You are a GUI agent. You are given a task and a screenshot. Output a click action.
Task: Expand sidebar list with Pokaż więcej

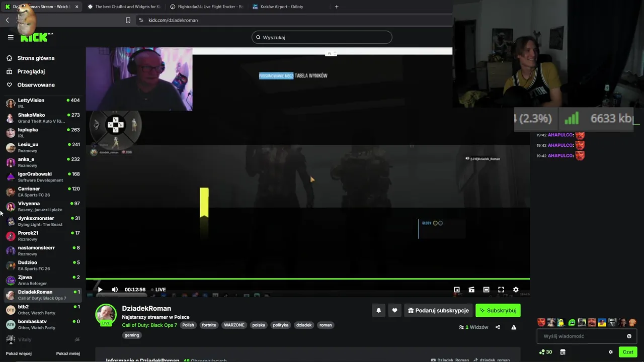click(19, 353)
